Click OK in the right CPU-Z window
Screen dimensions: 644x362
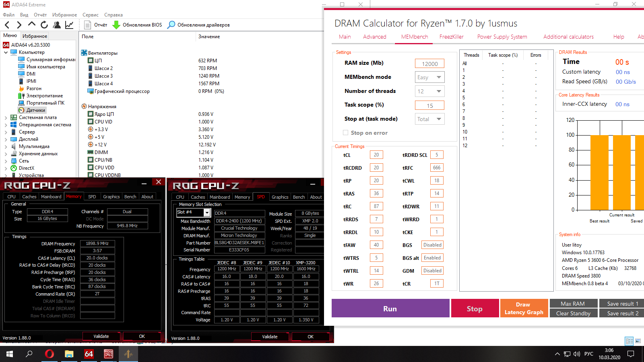(x=310, y=337)
